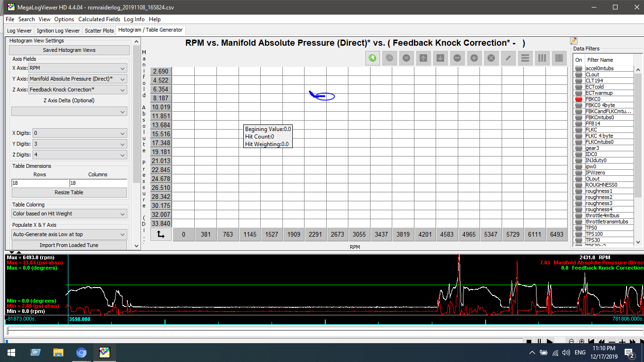Screen dimensions: 644x362
Task: Switch to the Scatter Plots tab
Action: tap(99, 31)
